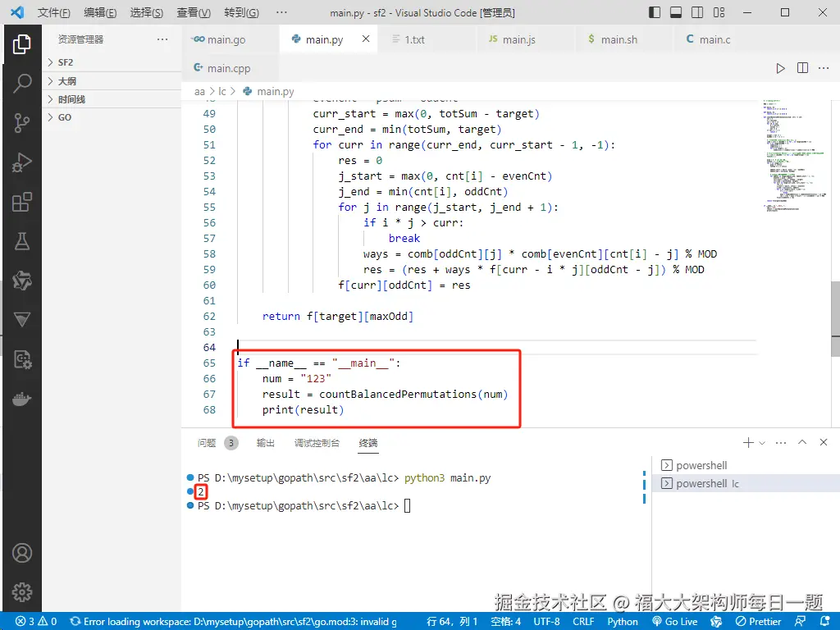Viewport: 840px width, 630px height.
Task: Switch to the 1.txt tab
Action: [x=427, y=39]
